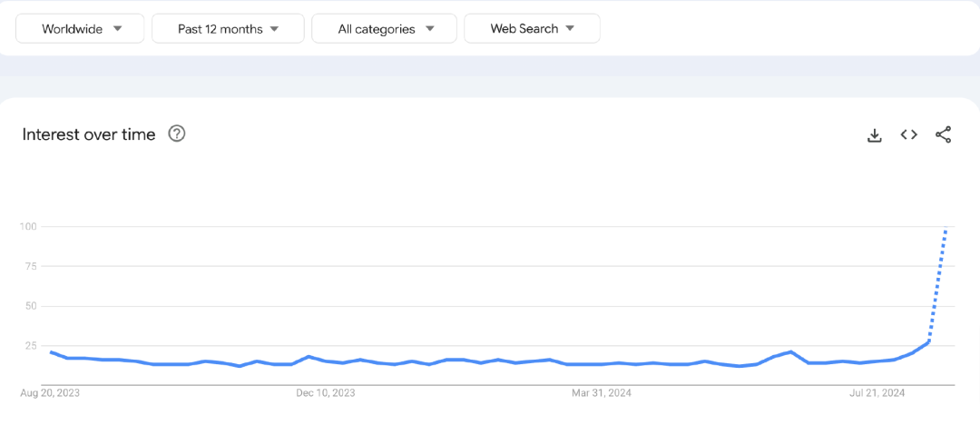Click the Interest over time heading
The image size is (980, 425).
pos(89,134)
